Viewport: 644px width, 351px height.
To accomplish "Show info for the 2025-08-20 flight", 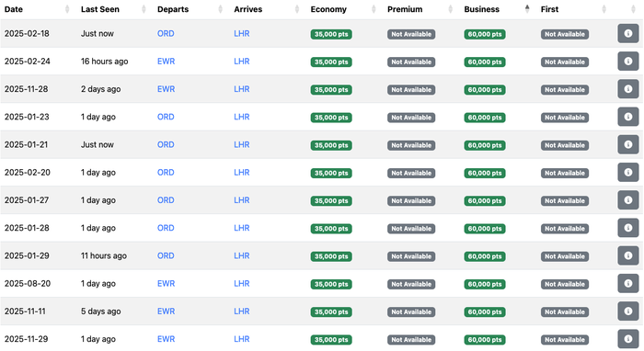I will [628, 283].
